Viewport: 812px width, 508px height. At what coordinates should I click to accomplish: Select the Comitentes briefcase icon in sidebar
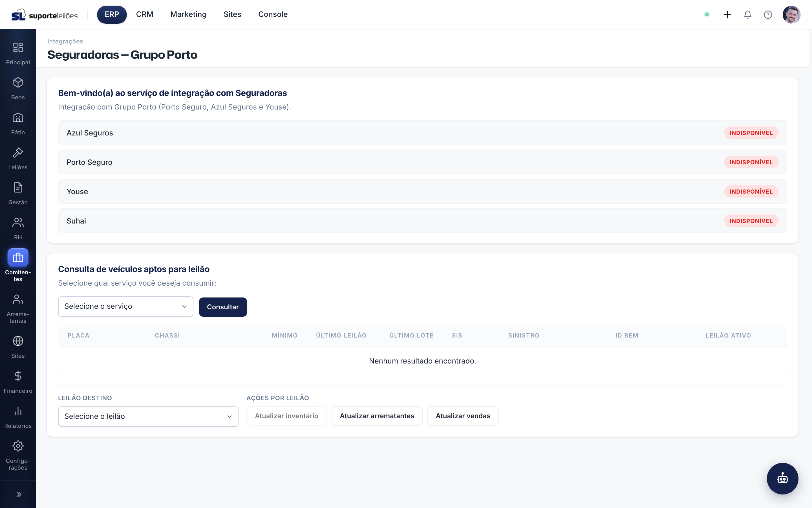pyautogui.click(x=18, y=257)
